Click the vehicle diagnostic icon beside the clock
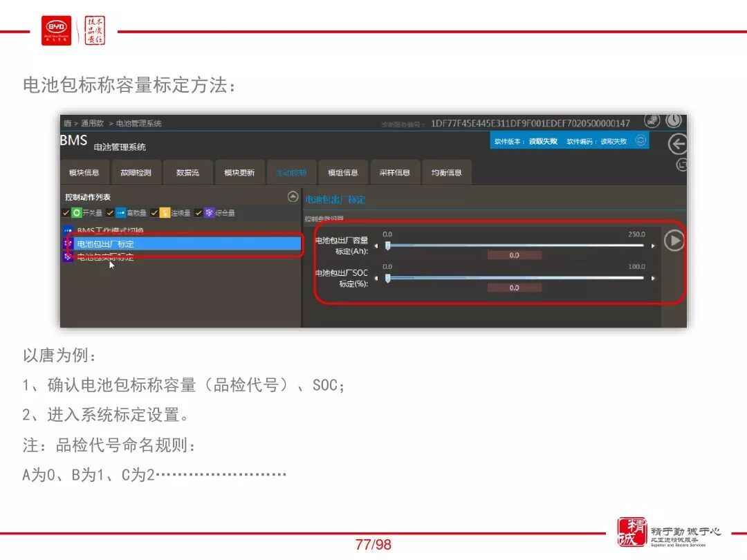This screenshot has width=747, height=560. pos(652,121)
